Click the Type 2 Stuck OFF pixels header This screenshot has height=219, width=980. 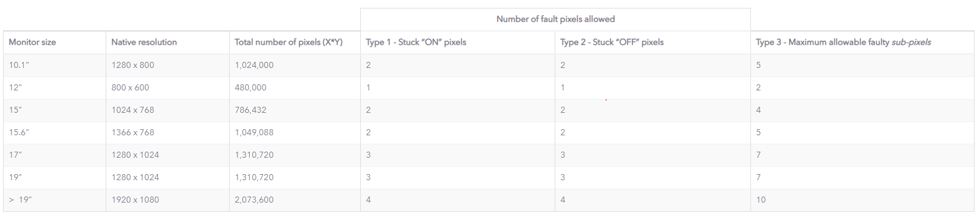pos(653,42)
